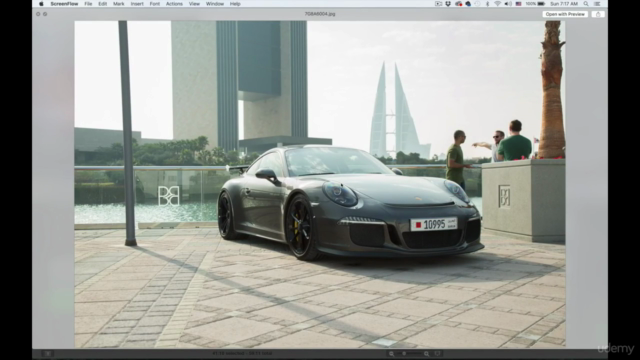Open the Font menu
Image resolution: width=640 pixels, height=360 pixels.
coord(155,4)
